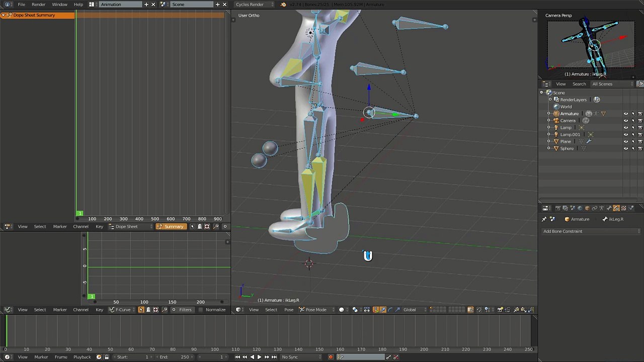644x362 pixels.
Task: Open the File menu
Action: [x=21, y=4]
